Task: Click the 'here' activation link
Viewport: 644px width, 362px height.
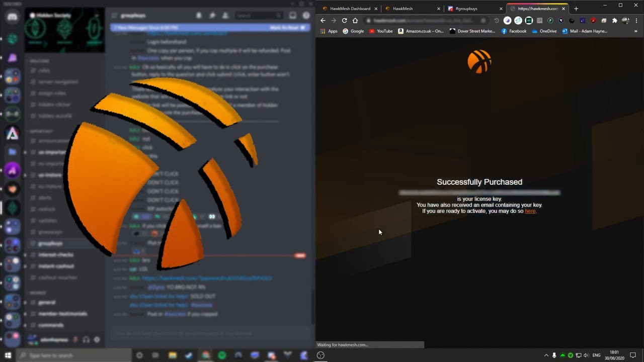Action: (530, 211)
